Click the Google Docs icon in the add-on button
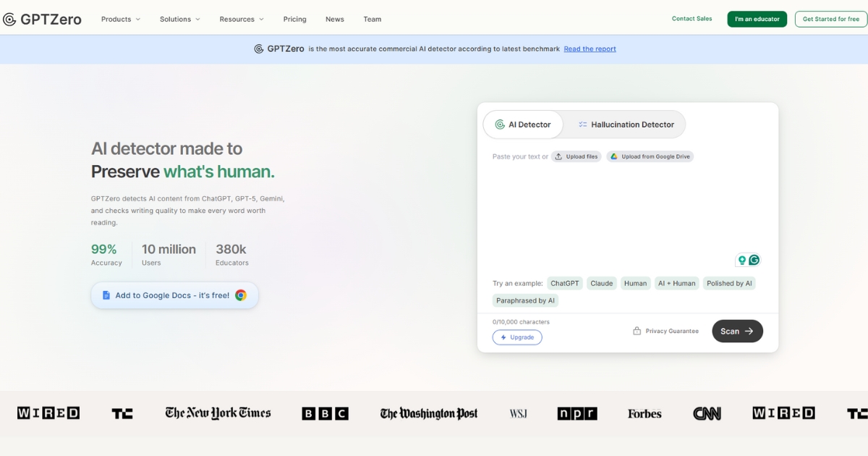 point(106,295)
